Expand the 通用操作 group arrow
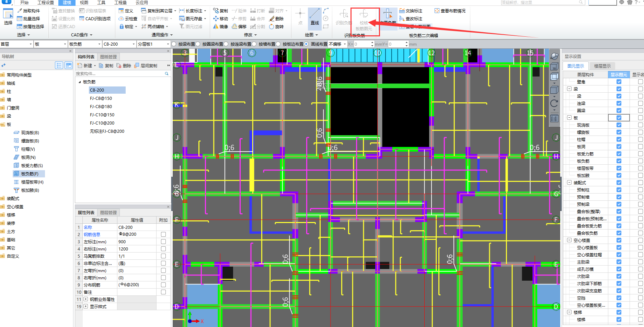This screenshot has width=644, height=327. pos(171,35)
